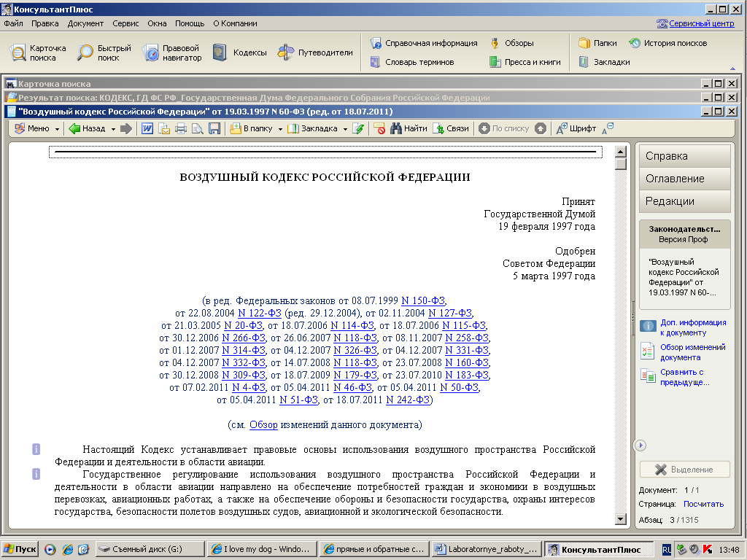Image resolution: width=747 pixels, height=560 pixels.
Task: Decrease font size icon
Action: [608, 128]
